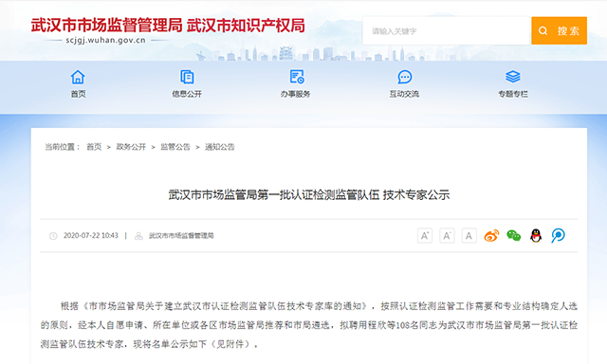Open the 互动交流 chat bubble icon

(x=405, y=77)
